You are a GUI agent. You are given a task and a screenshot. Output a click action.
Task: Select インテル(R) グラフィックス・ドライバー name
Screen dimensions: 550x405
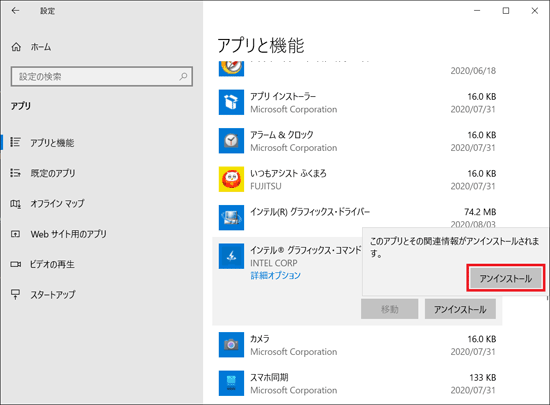click(x=310, y=212)
